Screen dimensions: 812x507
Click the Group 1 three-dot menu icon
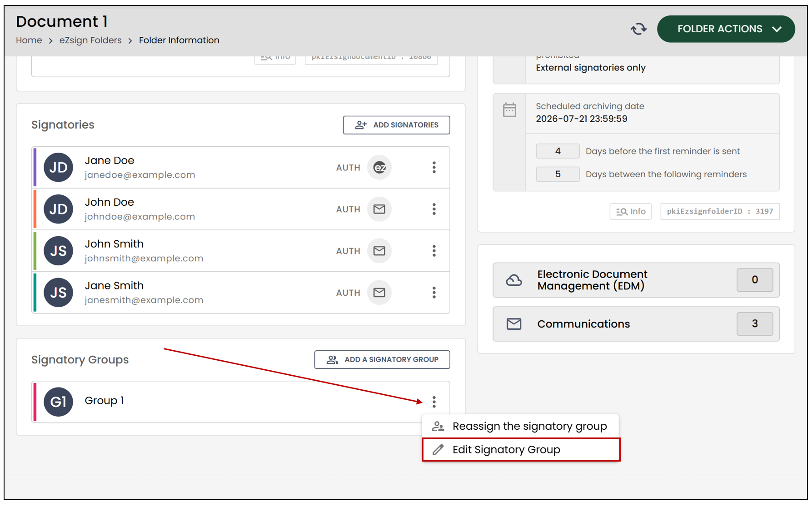click(434, 402)
